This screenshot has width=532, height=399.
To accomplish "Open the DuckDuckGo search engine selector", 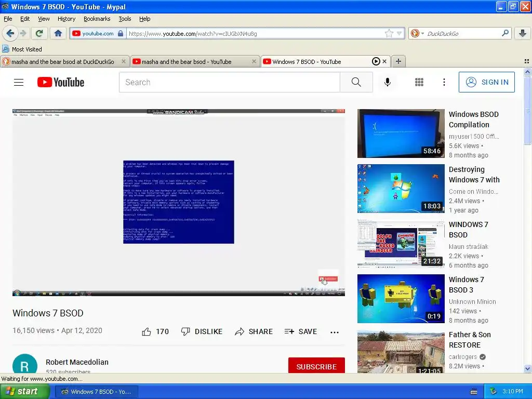I will [417, 33].
